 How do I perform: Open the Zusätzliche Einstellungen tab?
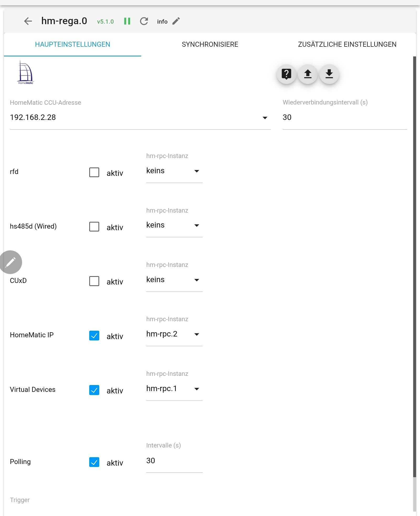[347, 44]
